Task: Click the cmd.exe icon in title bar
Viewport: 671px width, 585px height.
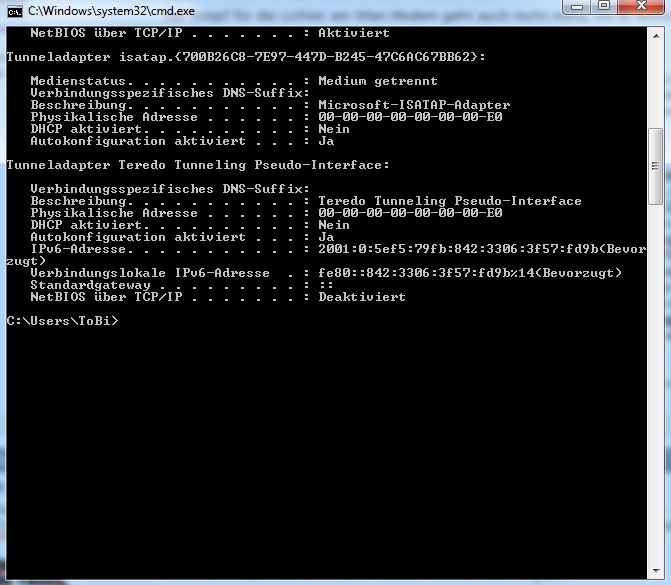Action: [x=14, y=10]
